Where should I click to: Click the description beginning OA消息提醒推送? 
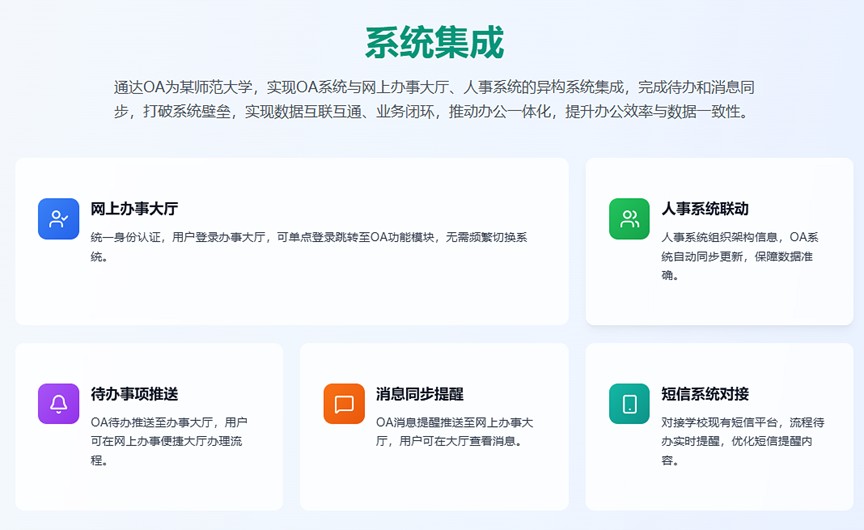click(454, 431)
